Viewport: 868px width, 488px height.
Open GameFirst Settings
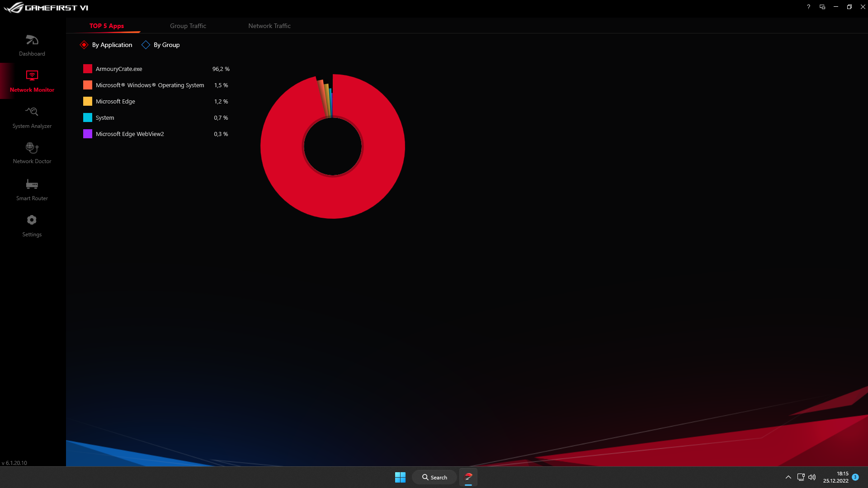[32, 225]
